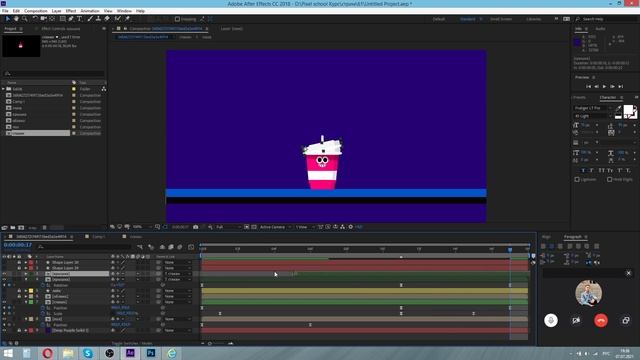Open the Layer menu
Screen dimensions: 640x360
[x=57, y=11]
